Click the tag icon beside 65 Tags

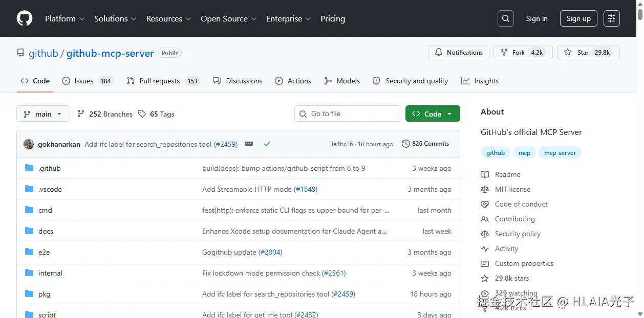142,113
